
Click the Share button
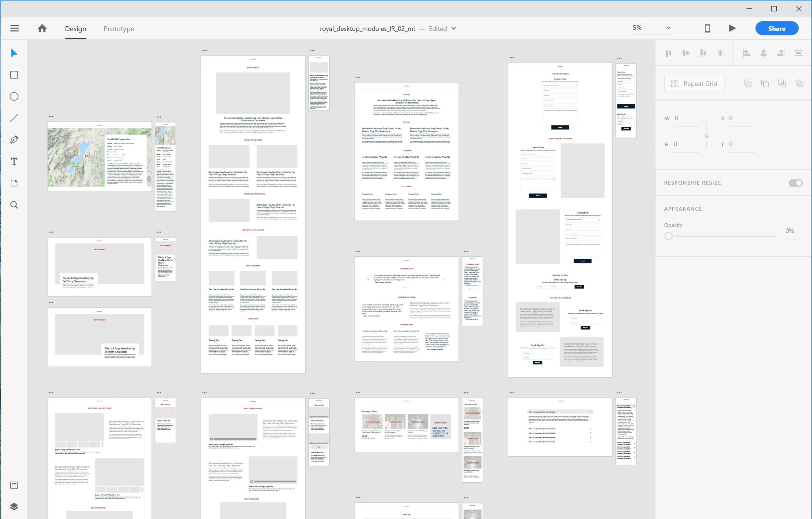pyautogui.click(x=776, y=29)
